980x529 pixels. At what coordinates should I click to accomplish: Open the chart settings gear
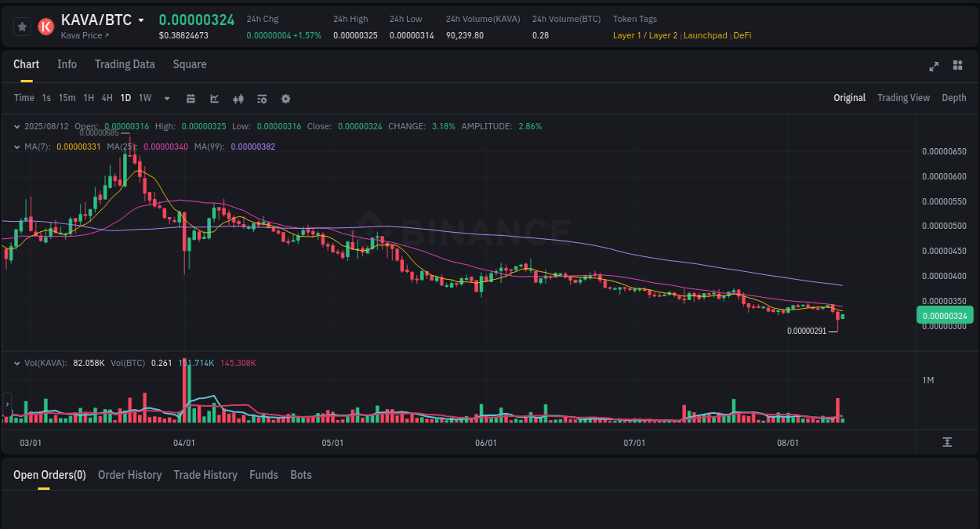point(285,98)
